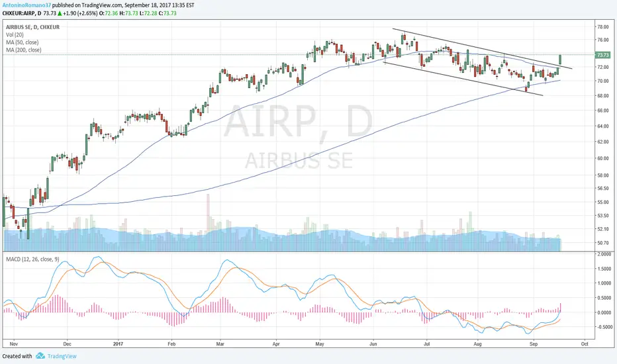
Task: Click the Created with caption text
Action: coord(17,356)
